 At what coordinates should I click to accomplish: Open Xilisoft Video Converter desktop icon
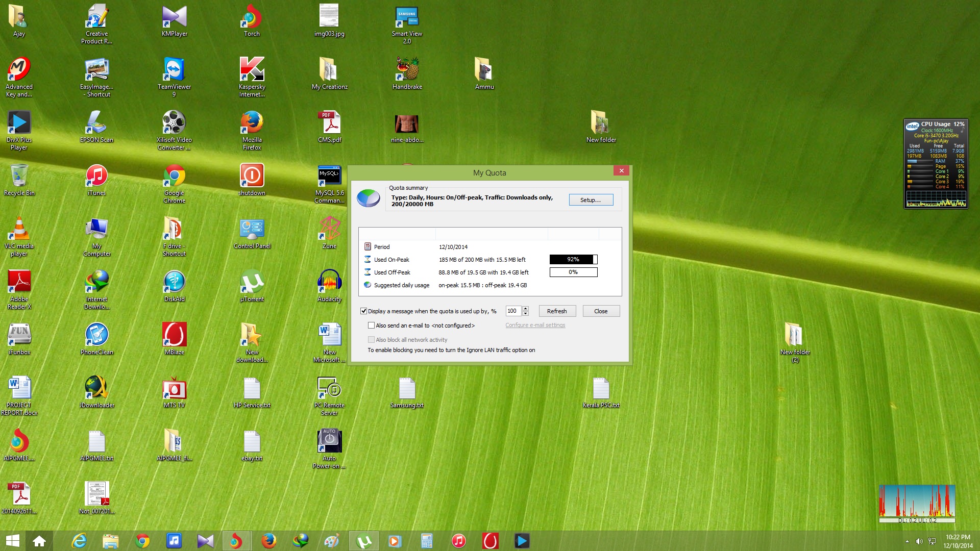(175, 130)
